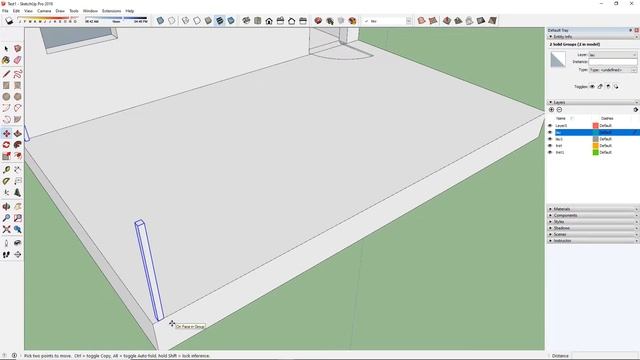Screen dimensions: 640x360
Task: Pick the Follow Me tool
Action: click(18, 145)
